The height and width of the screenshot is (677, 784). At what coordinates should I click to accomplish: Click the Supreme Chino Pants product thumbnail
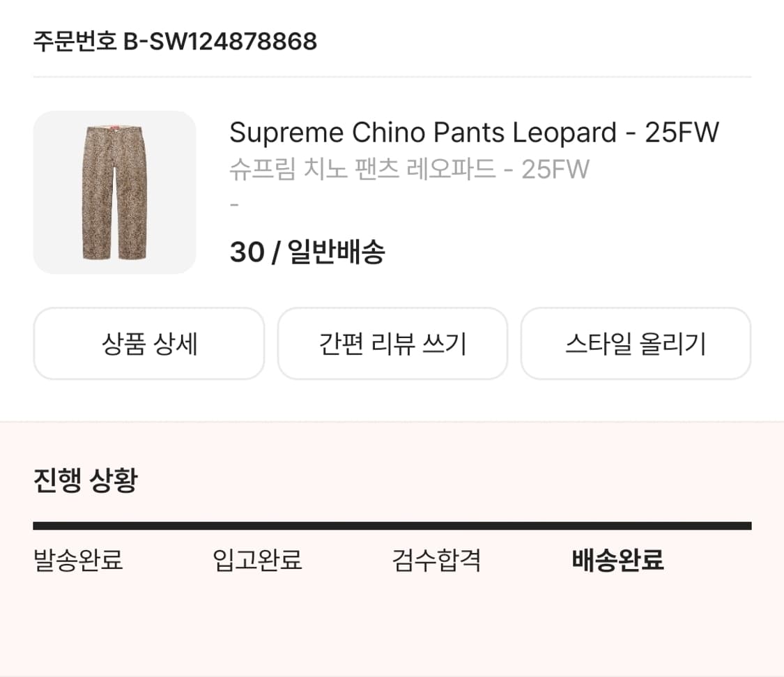(114, 191)
